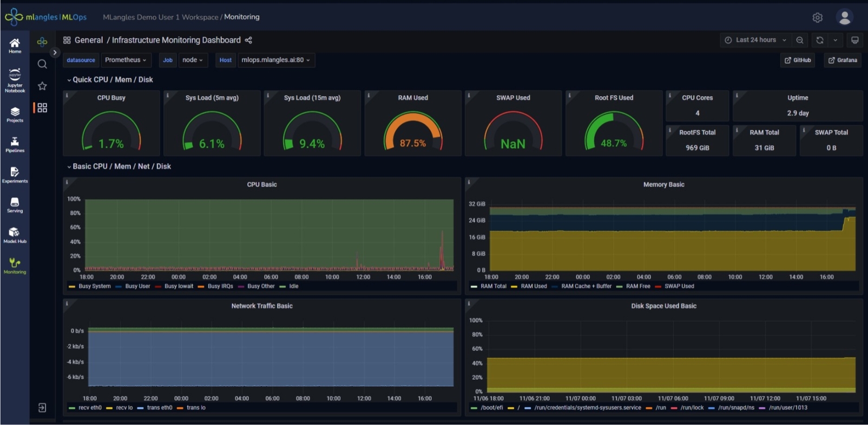
Task: Click the GitHub link button
Action: pos(798,60)
